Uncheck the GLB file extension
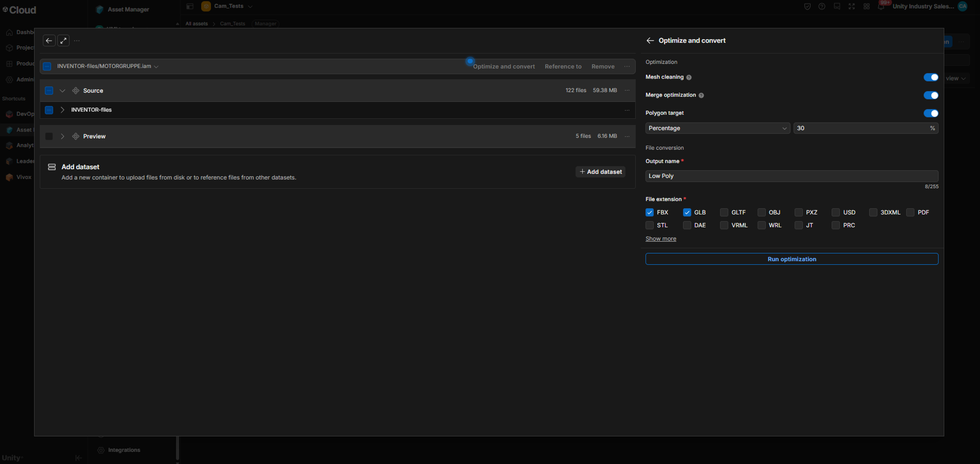Image resolution: width=980 pixels, height=464 pixels. pyautogui.click(x=687, y=212)
